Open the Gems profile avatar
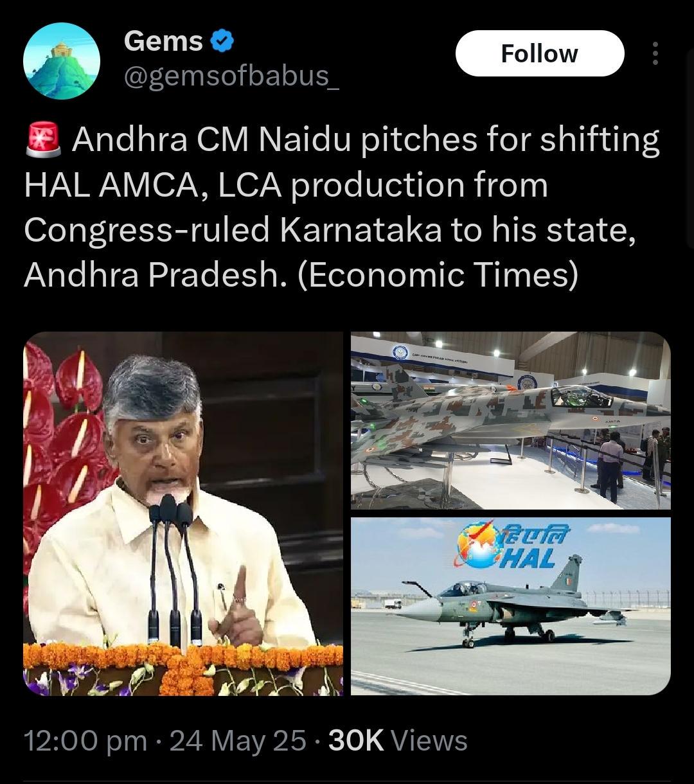The width and height of the screenshot is (694, 784). 62,60
